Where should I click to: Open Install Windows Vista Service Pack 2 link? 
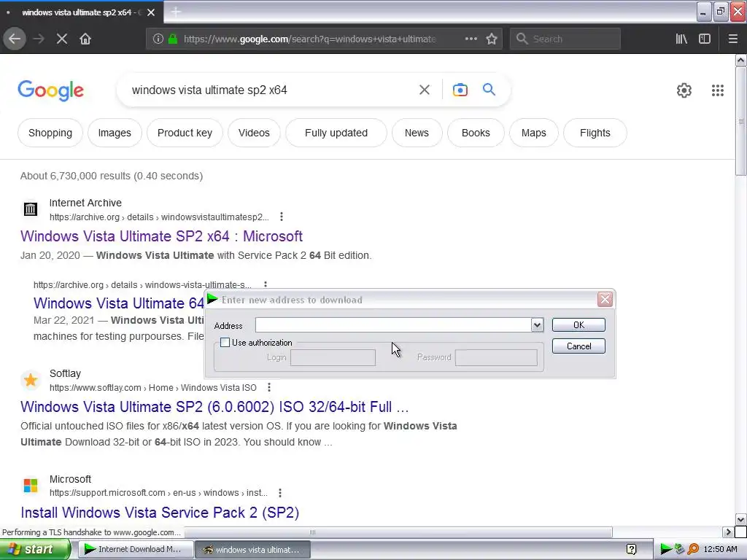coord(160,513)
